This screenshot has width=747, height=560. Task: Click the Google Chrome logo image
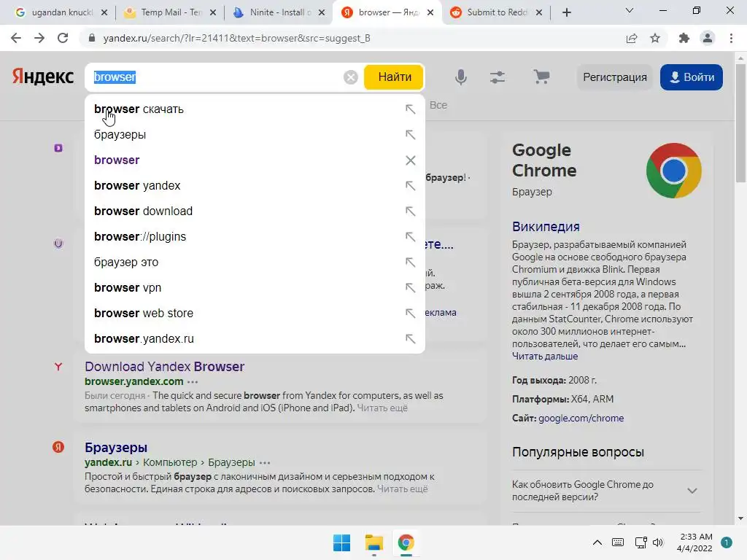tap(673, 171)
